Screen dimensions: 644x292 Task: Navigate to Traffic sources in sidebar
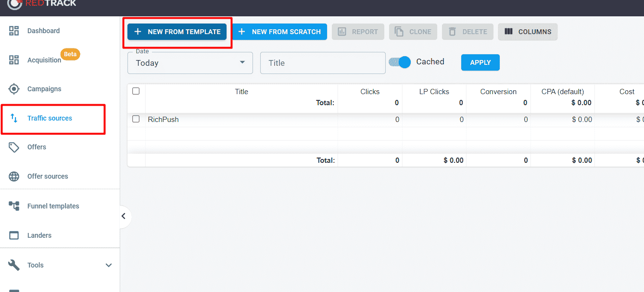[x=50, y=118]
